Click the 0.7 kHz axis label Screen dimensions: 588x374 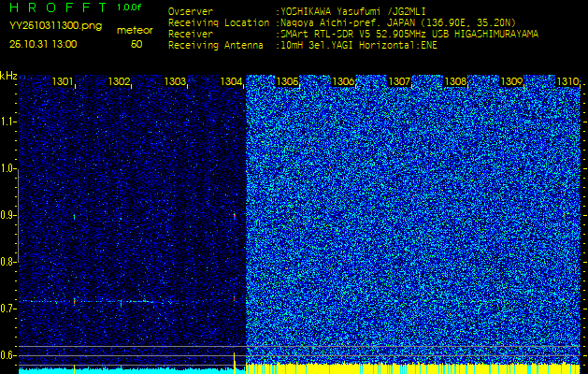click(x=8, y=308)
